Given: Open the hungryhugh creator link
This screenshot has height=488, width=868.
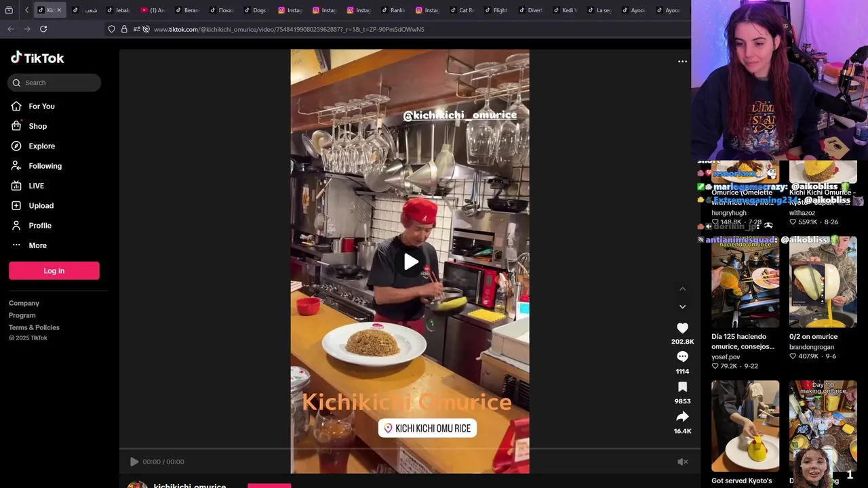Looking at the screenshot, I should coord(729,213).
